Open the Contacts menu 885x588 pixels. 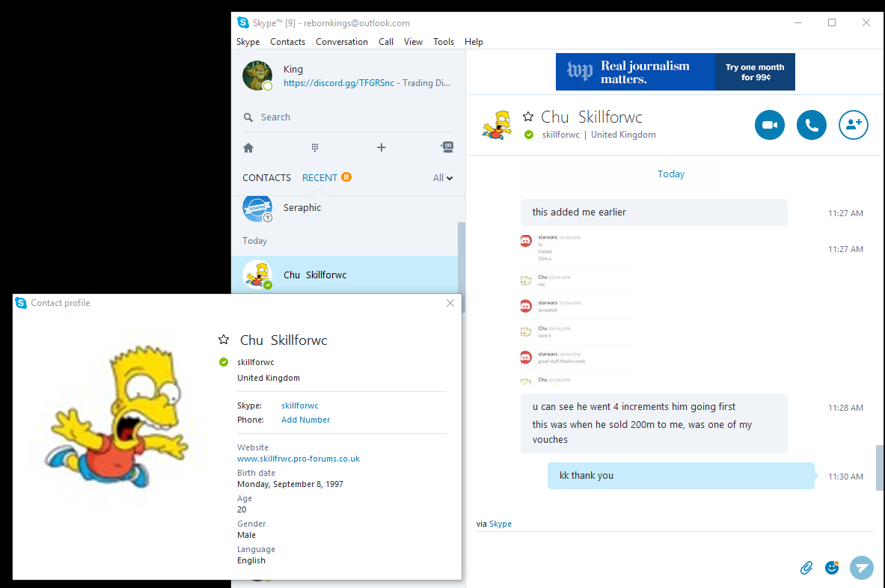pos(287,42)
